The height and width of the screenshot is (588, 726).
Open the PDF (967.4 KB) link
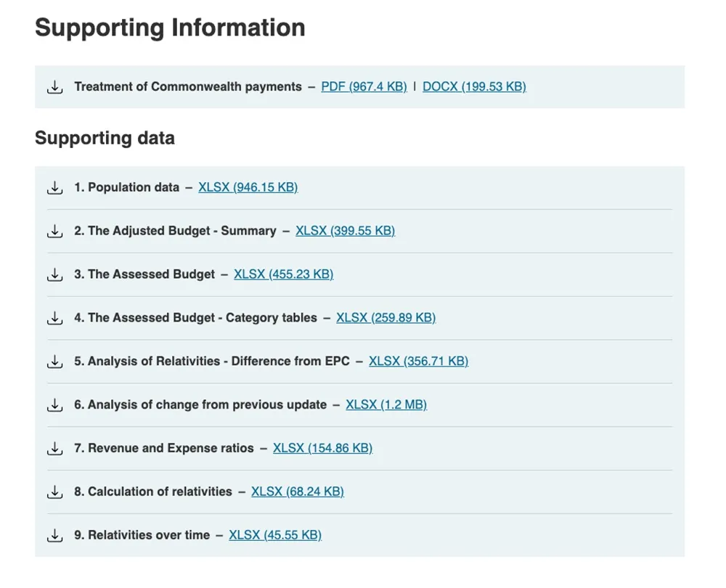(364, 86)
